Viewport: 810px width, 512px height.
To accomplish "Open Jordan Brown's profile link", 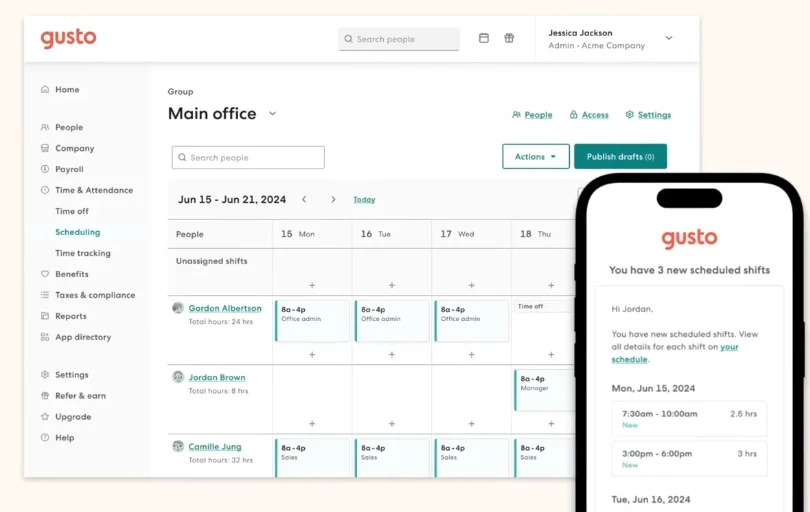I will pos(217,377).
